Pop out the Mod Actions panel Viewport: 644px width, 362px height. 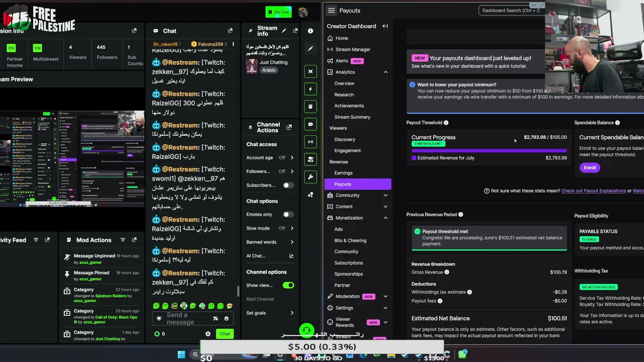(x=134, y=240)
